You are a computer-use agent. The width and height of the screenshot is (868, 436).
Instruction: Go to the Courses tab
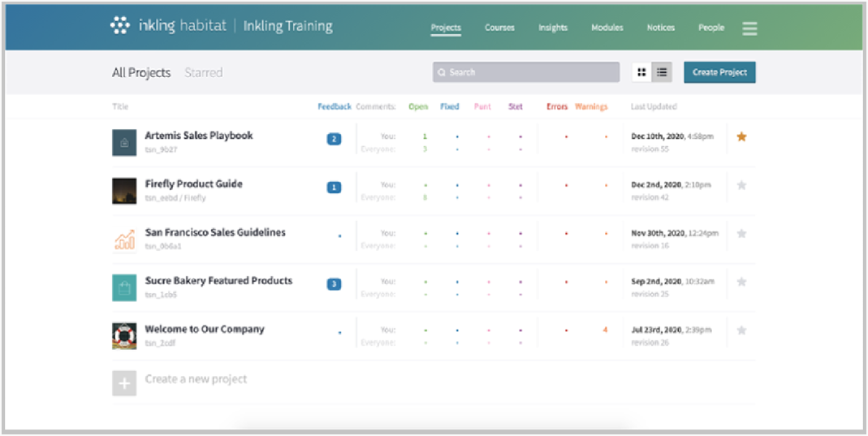tap(500, 28)
